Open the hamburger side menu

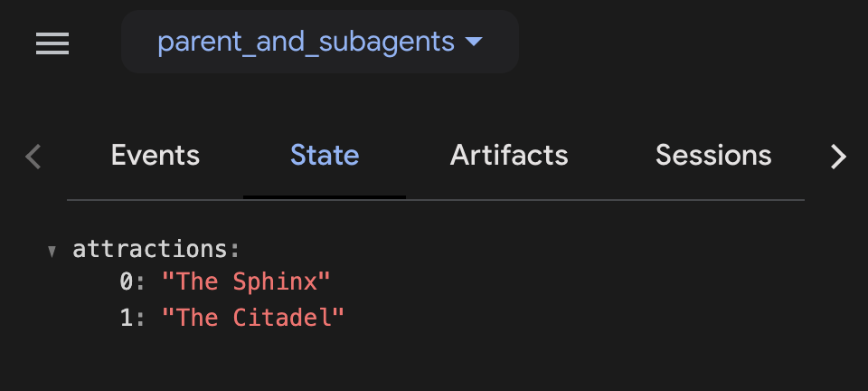pos(52,43)
